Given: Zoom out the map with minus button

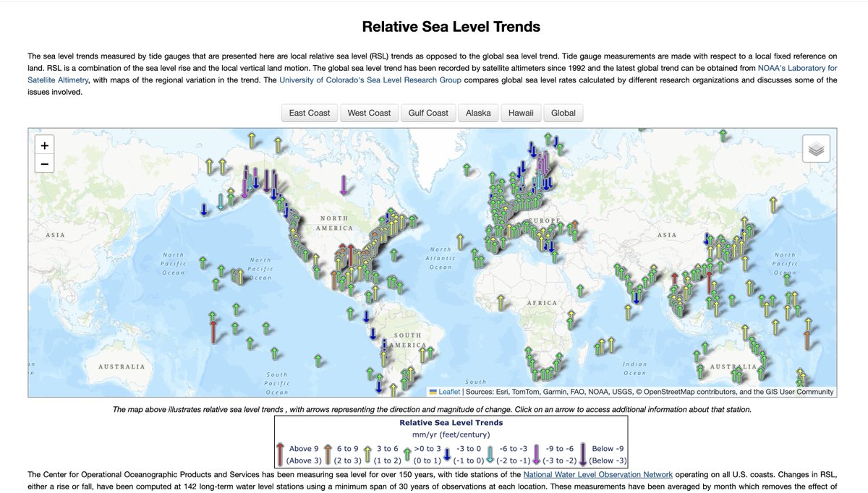Looking at the screenshot, I should (x=45, y=164).
